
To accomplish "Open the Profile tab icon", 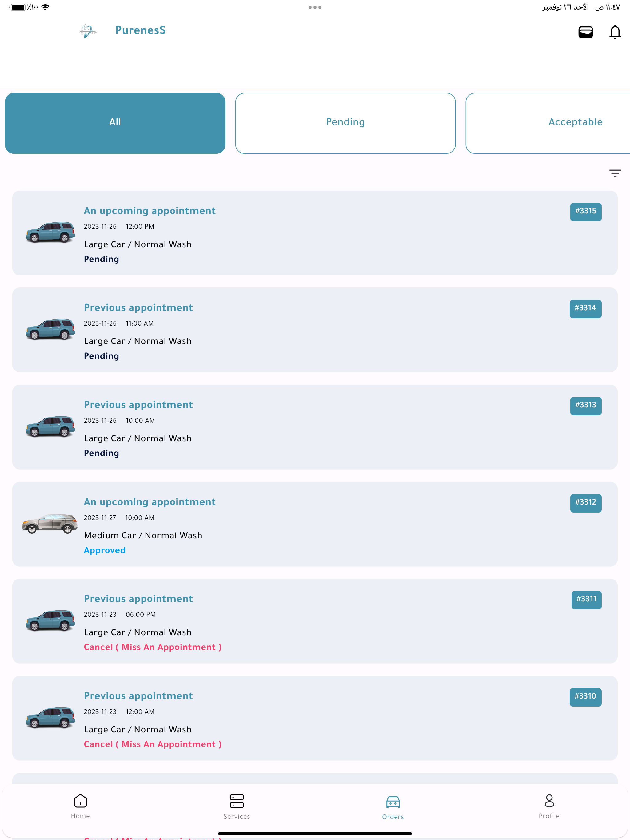I will [549, 801].
